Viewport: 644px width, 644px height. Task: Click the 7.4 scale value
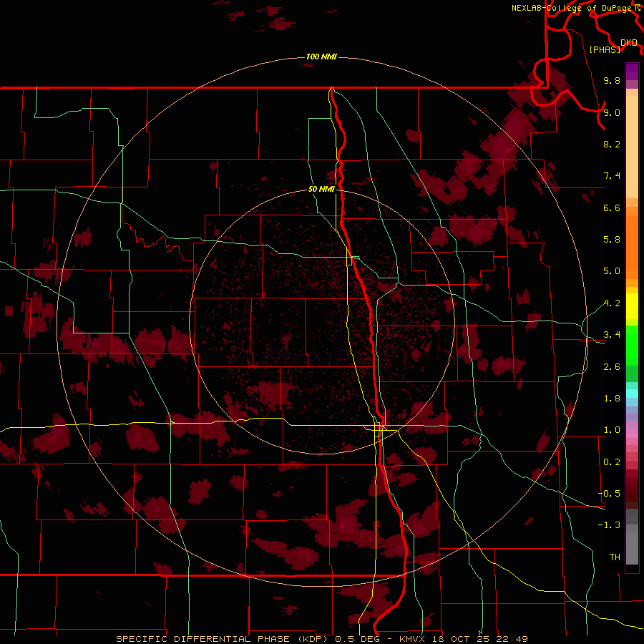pyautogui.click(x=612, y=176)
